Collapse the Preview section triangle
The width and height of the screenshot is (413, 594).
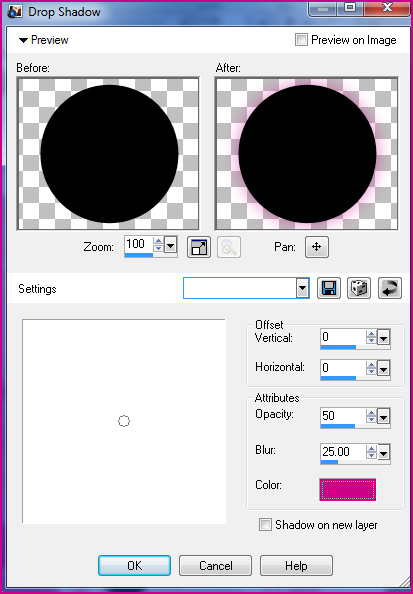click(x=23, y=40)
